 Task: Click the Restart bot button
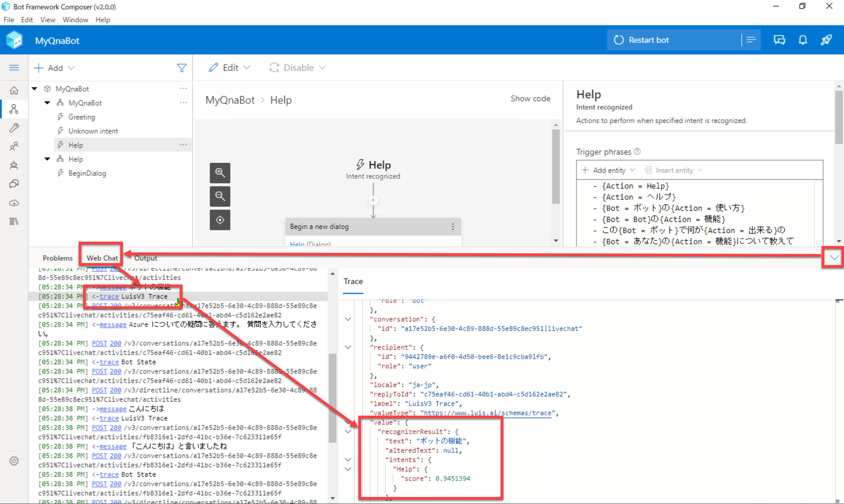tap(674, 40)
